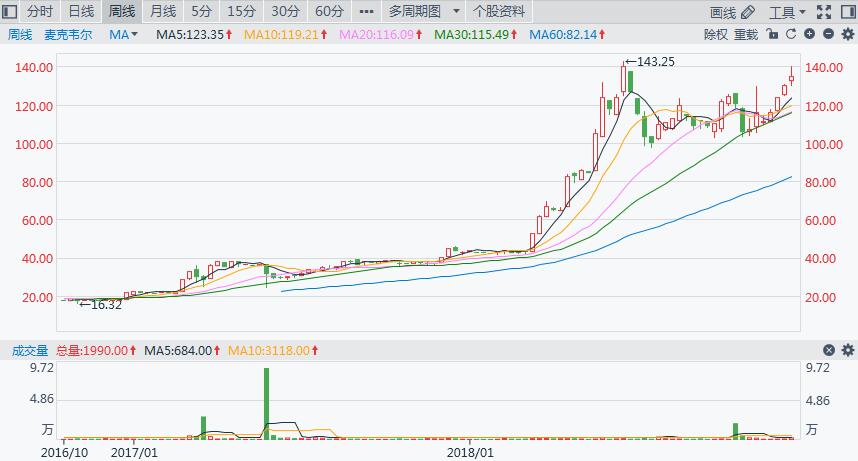Open the more periods ellipsis menu
858x461 pixels.
pyautogui.click(x=366, y=11)
